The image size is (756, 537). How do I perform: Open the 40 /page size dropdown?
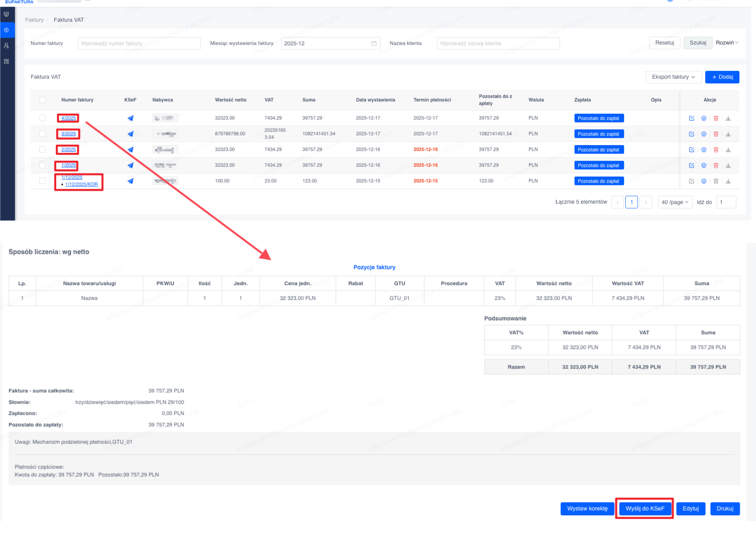(675, 202)
